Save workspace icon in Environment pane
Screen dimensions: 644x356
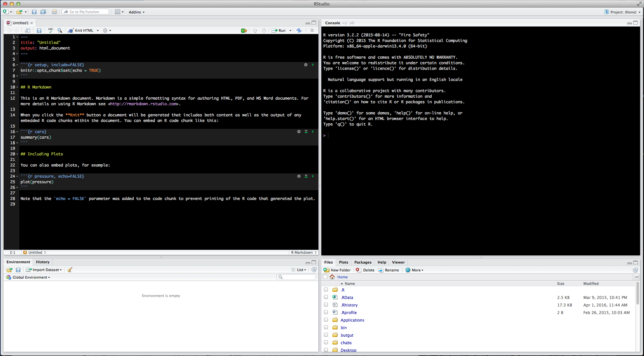18,270
